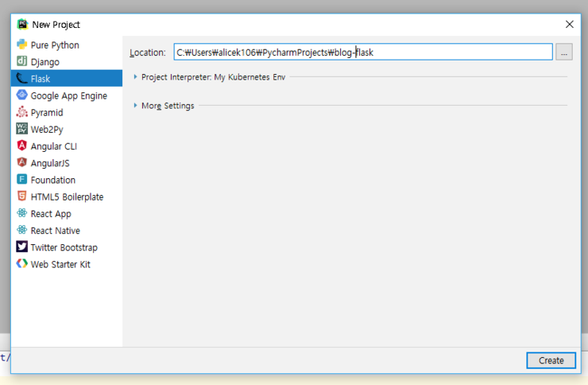This screenshot has height=385, width=588.
Task: Click into the Location path field
Action: coord(363,52)
